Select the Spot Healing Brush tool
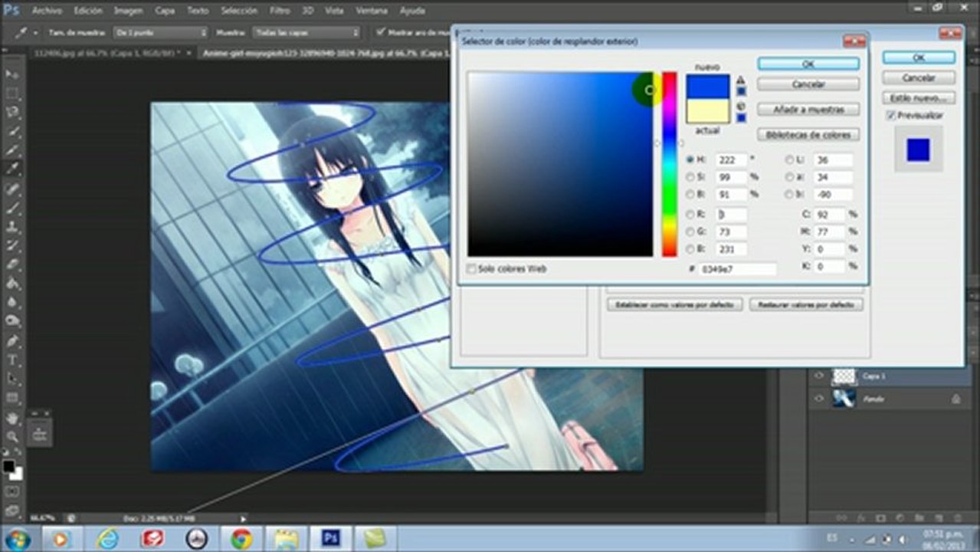Image resolution: width=980 pixels, height=552 pixels. coord(12,189)
